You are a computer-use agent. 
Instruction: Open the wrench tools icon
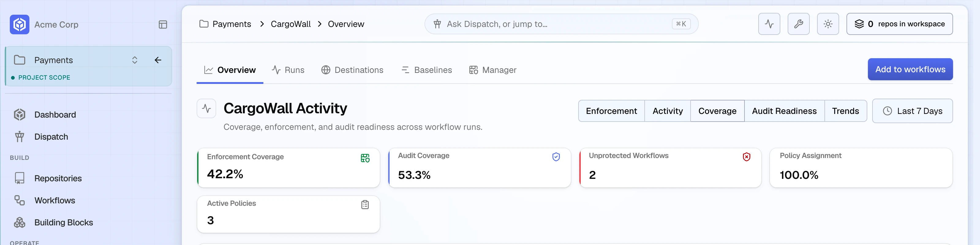[x=798, y=24]
